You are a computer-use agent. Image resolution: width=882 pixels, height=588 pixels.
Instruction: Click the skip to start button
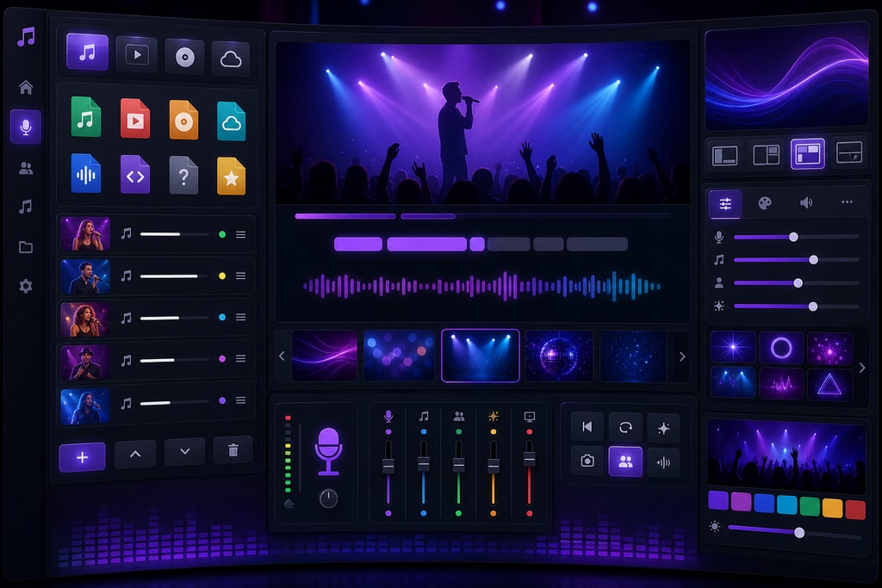(587, 427)
